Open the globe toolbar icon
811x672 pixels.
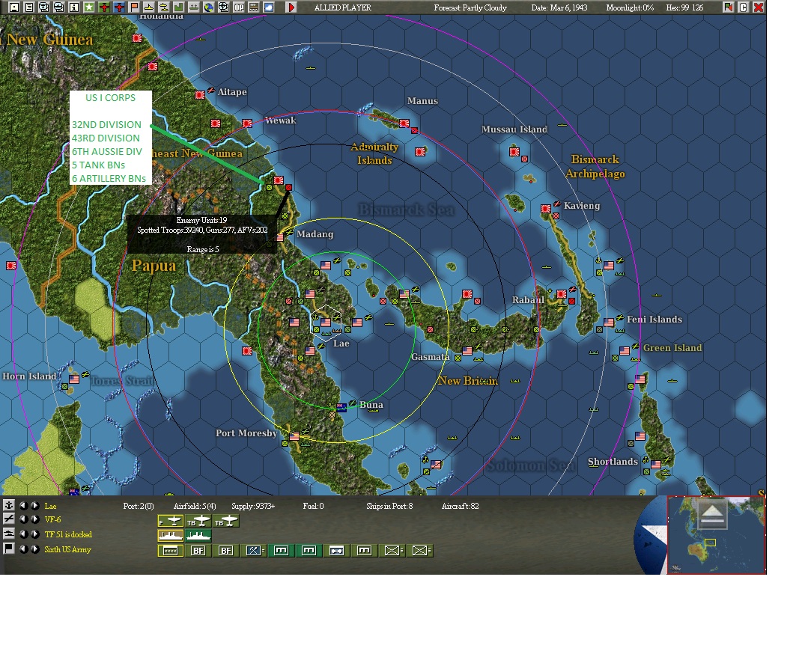click(208, 7)
